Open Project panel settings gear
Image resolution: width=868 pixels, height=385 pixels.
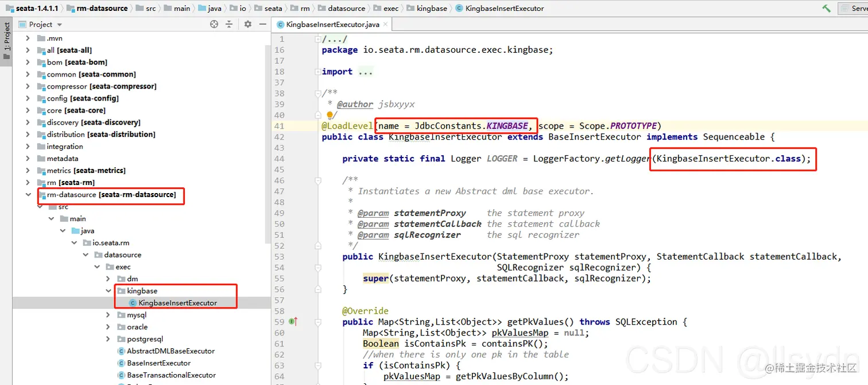[x=248, y=24]
